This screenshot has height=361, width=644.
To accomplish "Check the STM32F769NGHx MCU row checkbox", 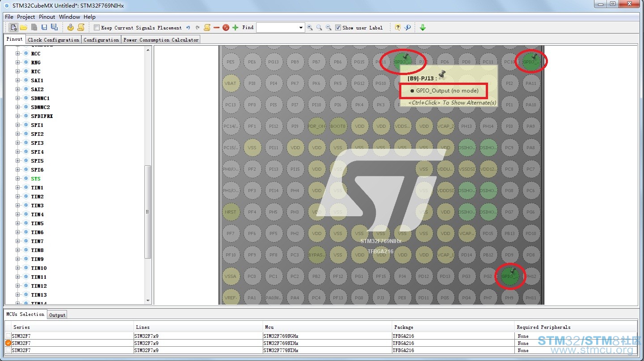I will tap(8, 336).
